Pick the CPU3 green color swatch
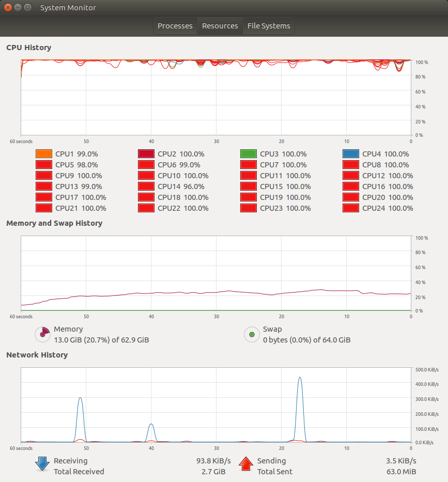The height and width of the screenshot is (482, 448). pos(249,154)
